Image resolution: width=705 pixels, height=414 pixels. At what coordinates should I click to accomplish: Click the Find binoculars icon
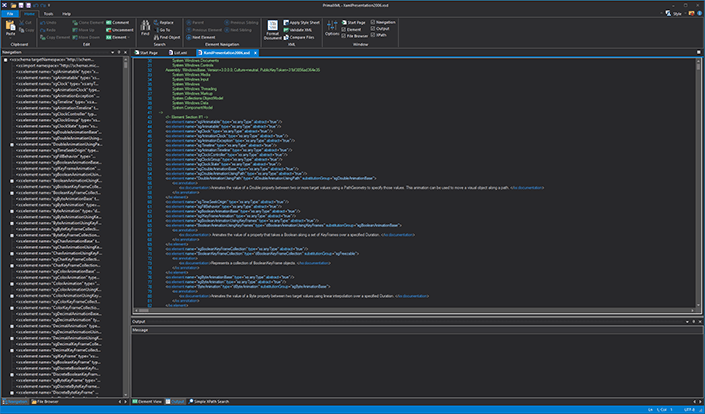point(145,25)
